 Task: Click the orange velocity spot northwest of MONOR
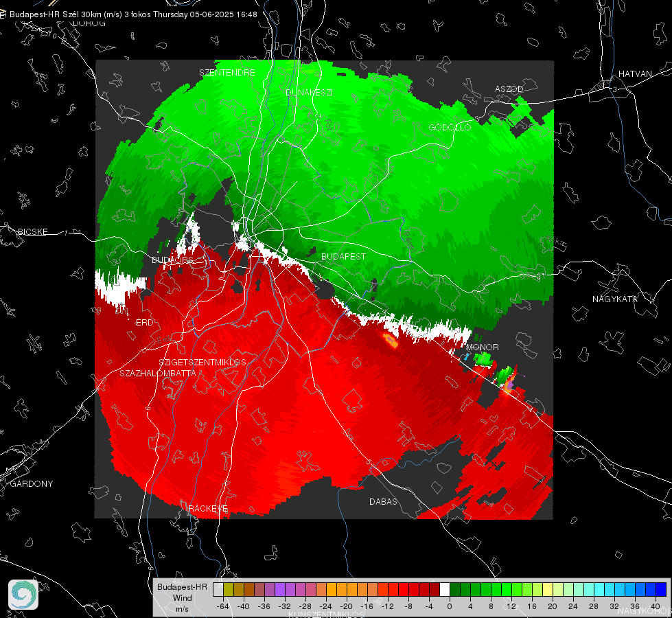(390, 341)
